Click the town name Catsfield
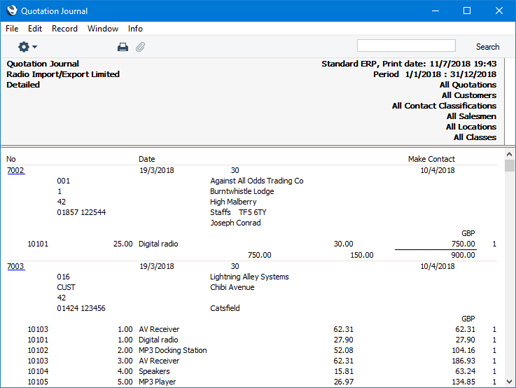 point(225,308)
